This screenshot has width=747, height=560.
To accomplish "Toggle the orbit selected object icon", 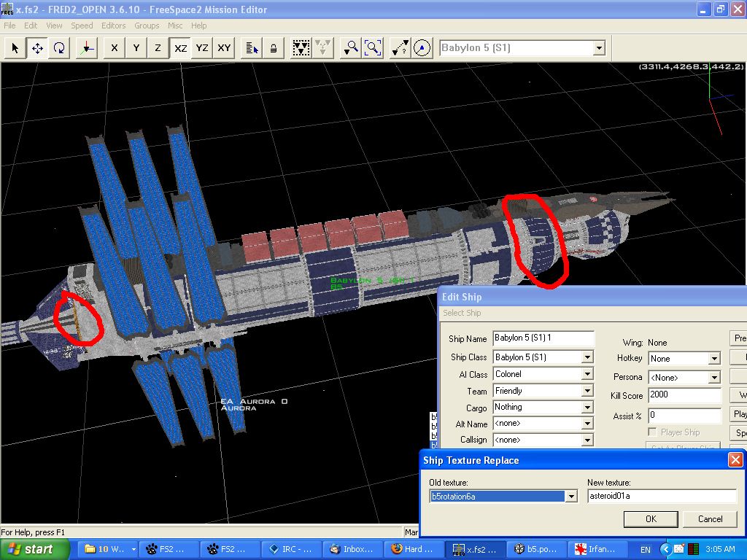I will [422, 48].
